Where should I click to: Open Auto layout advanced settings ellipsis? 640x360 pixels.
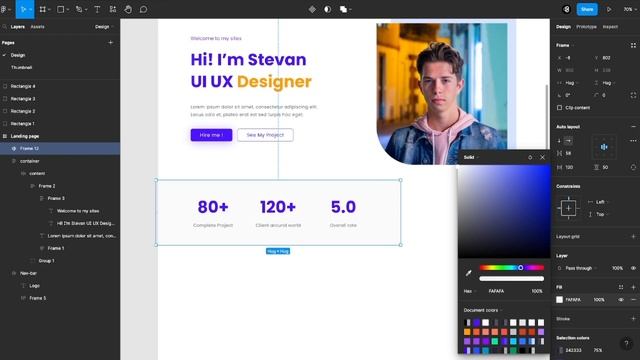coord(633,141)
